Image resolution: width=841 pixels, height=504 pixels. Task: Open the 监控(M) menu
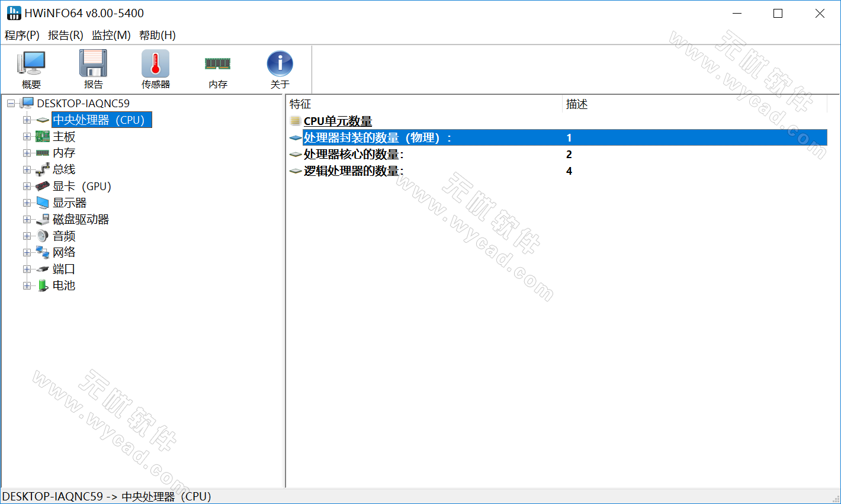(x=111, y=35)
